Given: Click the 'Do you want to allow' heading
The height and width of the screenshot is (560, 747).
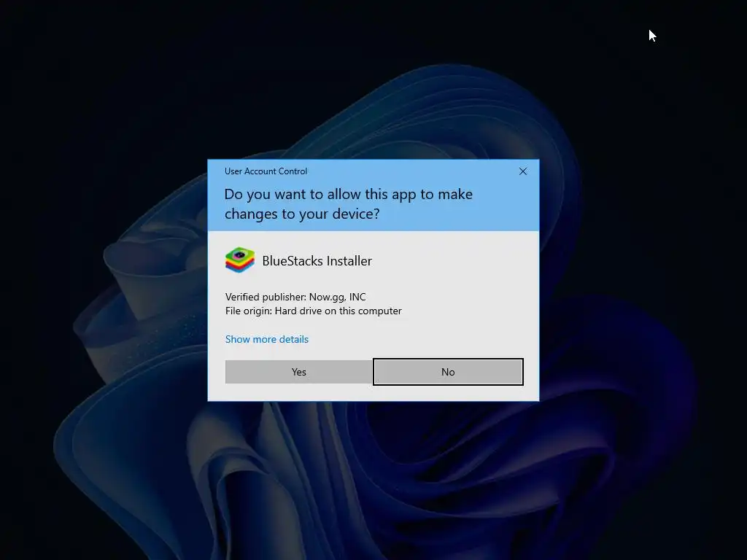Looking at the screenshot, I should [x=348, y=204].
